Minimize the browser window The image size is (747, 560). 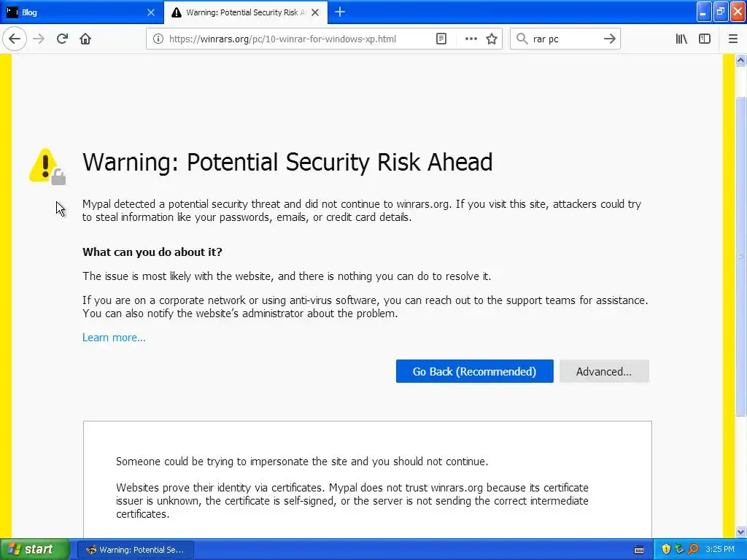[704, 12]
